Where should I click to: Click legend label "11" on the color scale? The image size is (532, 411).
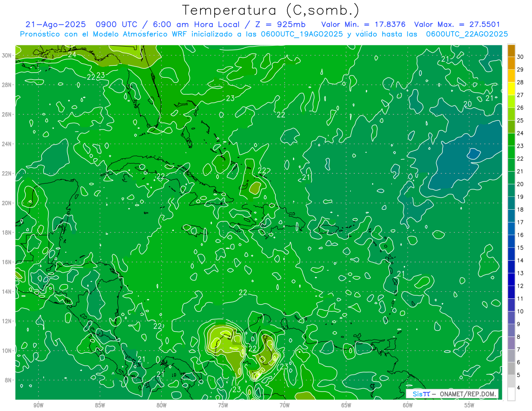[520, 299]
